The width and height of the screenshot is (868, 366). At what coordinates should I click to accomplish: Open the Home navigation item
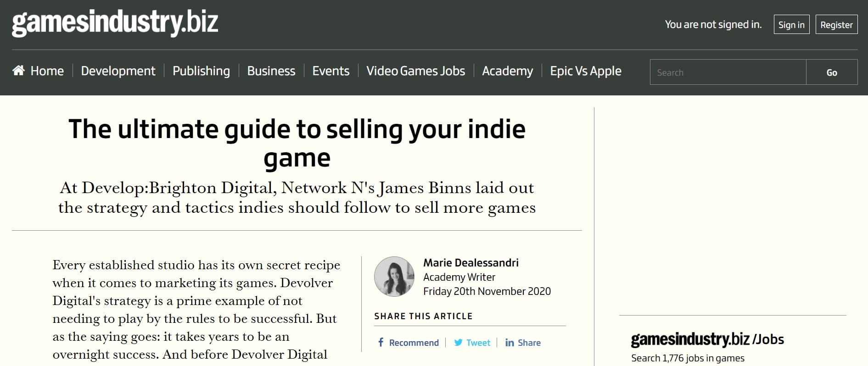47,71
